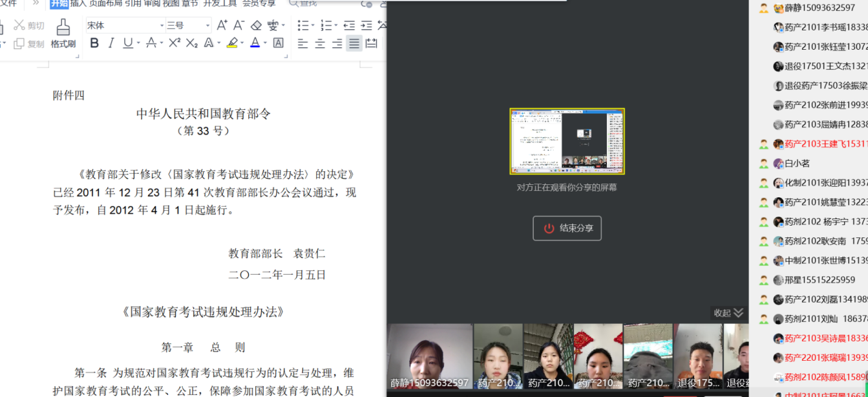Viewport: 868px width, 397px height.
Task: Expand the underline style dropdown arrow
Action: (x=138, y=43)
